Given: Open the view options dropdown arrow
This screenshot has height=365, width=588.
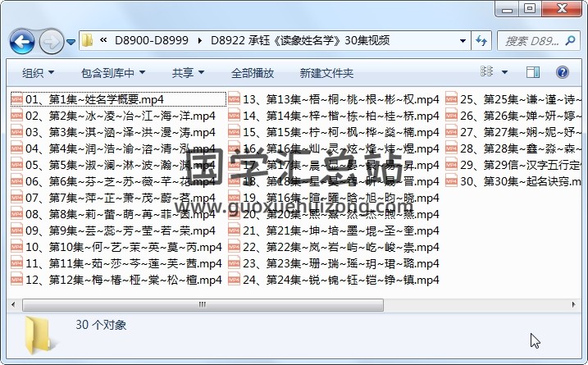Looking at the screenshot, I should (504, 72).
